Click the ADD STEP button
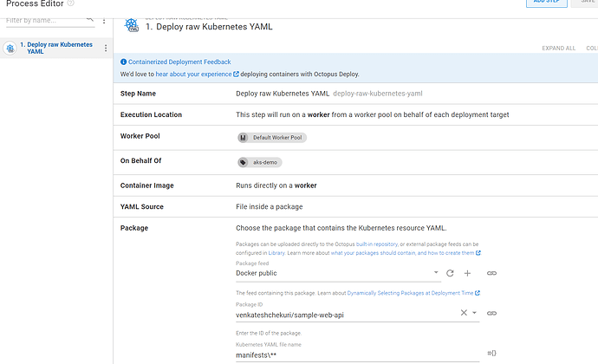Image resolution: width=598 pixels, height=364 pixels. [x=547, y=3]
